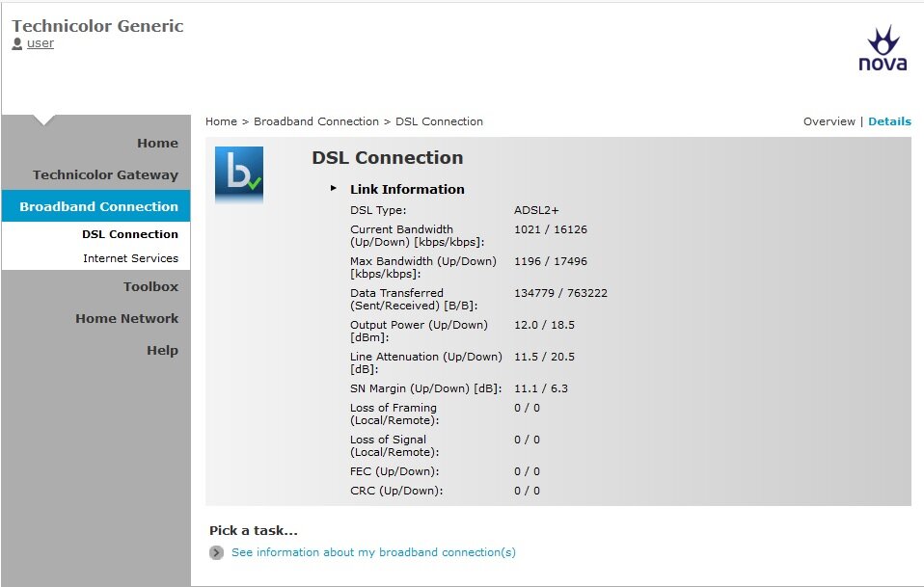Click the nova logo

pyautogui.click(x=883, y=48)
